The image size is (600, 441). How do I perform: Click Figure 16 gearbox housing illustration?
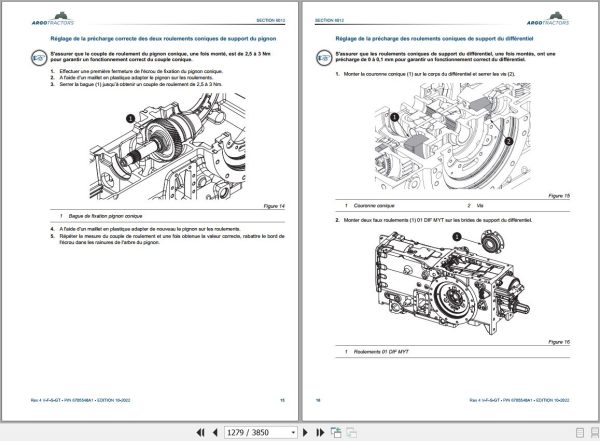(x=453, y=283)
